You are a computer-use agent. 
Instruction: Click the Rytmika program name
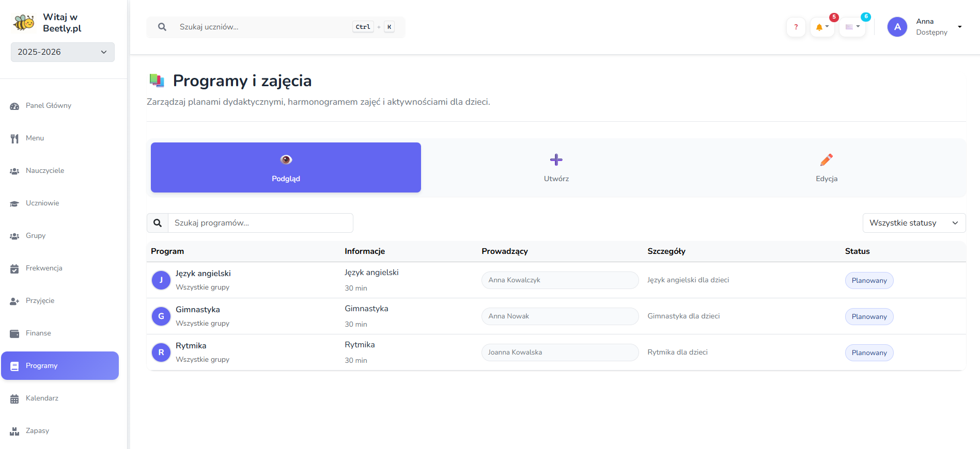[191, 346]
